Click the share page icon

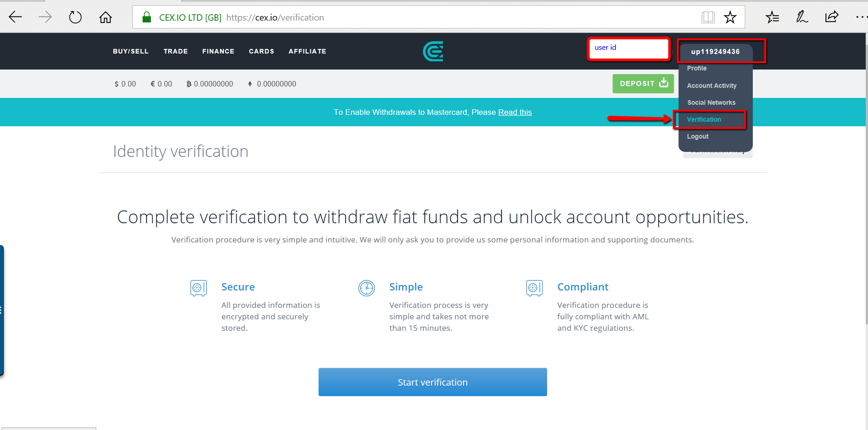tap(832, 17)
